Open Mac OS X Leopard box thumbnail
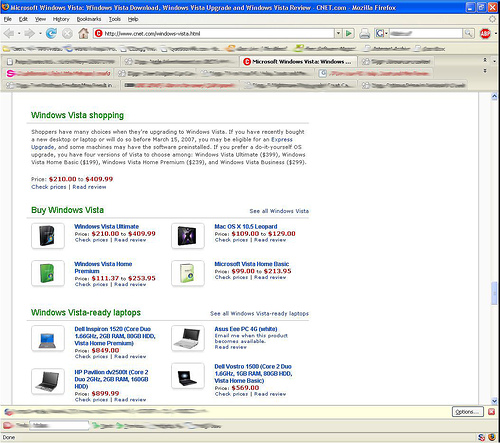 pos(188,236)
